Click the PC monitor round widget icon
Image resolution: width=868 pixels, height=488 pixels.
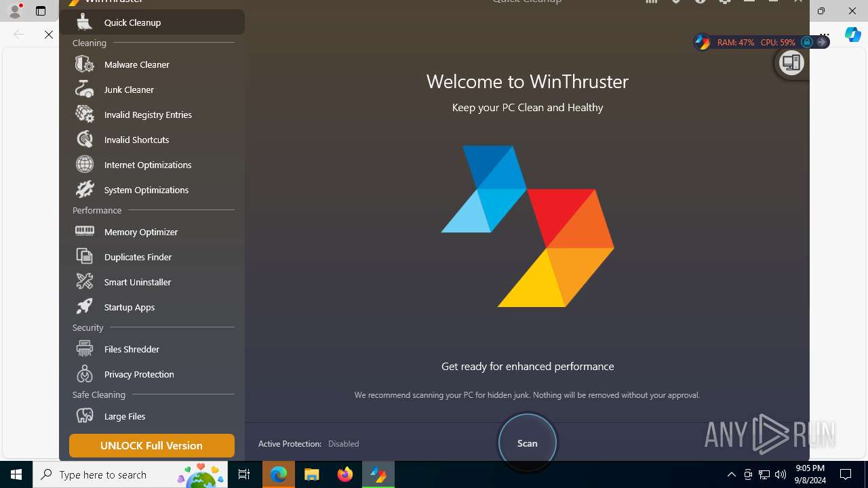[x=791, y=63]
